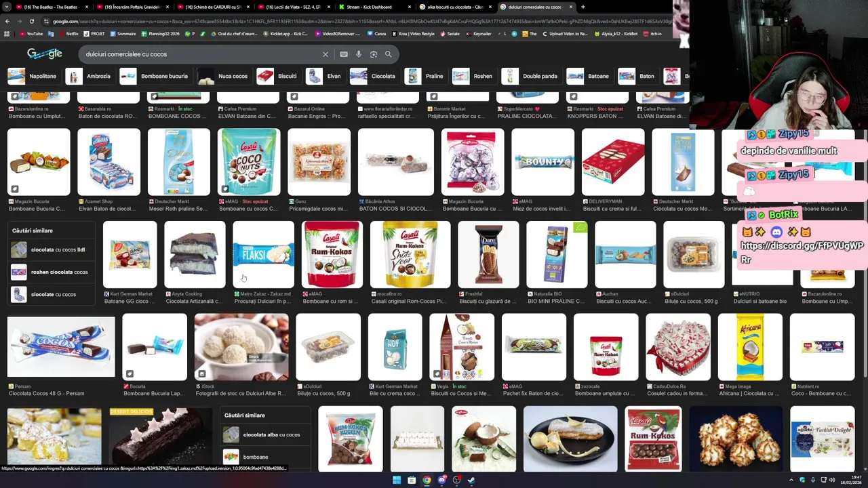Viewport: 868px width, 488px height.
Task: Open Casali Rum-Kokos eMAG image result
Action: pos(332,254)
